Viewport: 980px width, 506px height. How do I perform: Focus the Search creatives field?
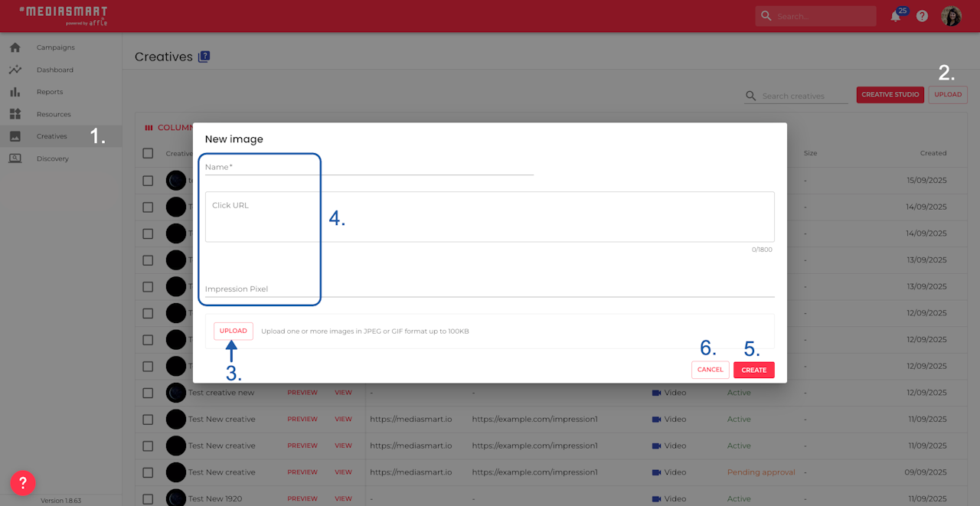pyautogui.click(x=805, y=96)
